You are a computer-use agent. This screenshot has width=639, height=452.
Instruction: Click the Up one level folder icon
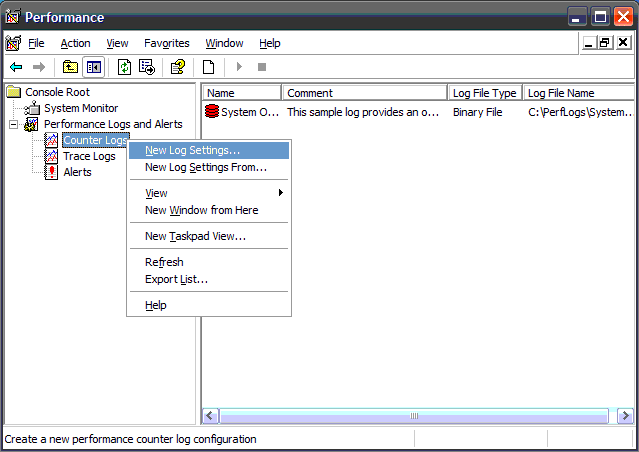point(70,67)
